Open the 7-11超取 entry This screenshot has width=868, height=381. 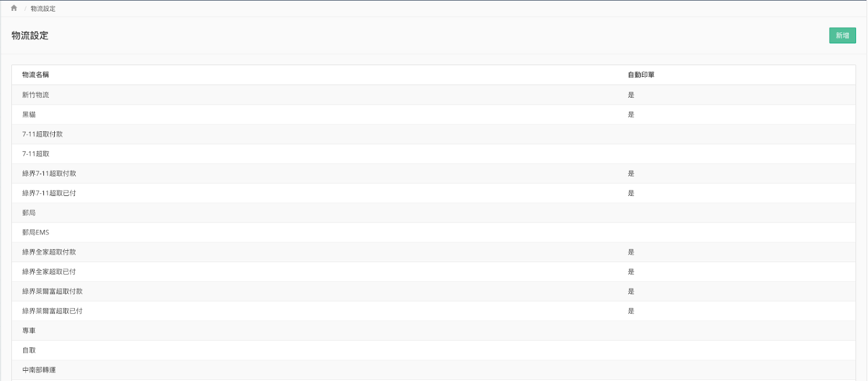433,154
